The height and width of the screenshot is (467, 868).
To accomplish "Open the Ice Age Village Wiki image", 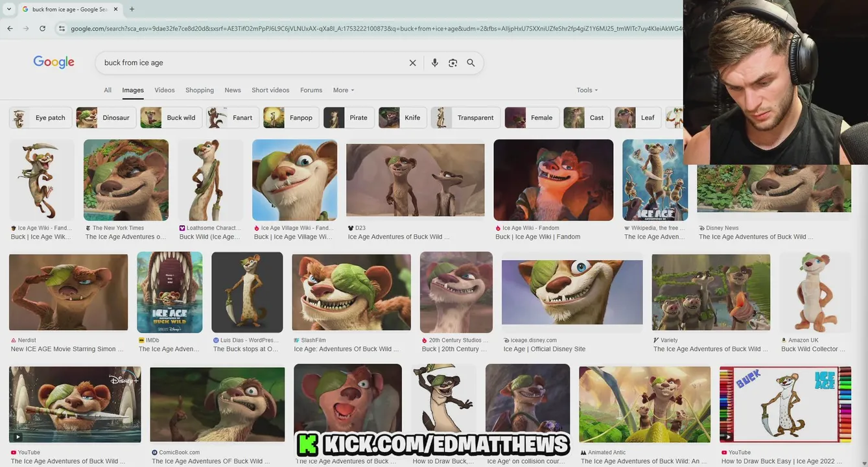I will 294,180.
